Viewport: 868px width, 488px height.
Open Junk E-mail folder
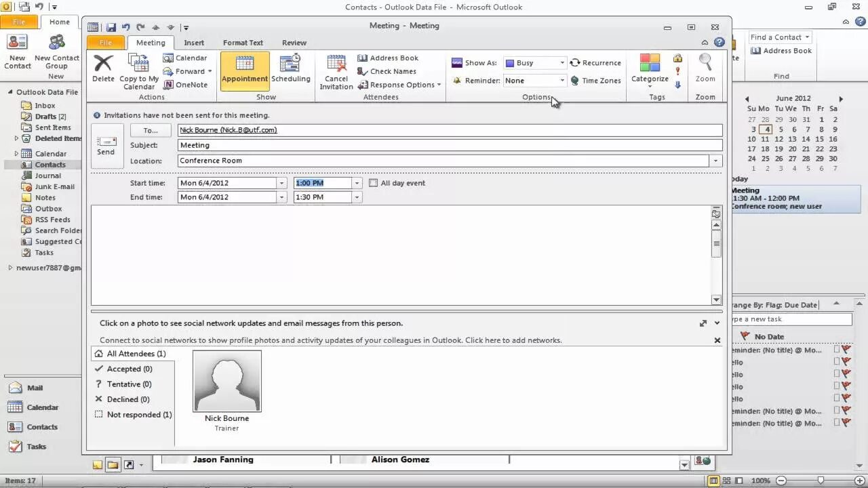point(48,186)
